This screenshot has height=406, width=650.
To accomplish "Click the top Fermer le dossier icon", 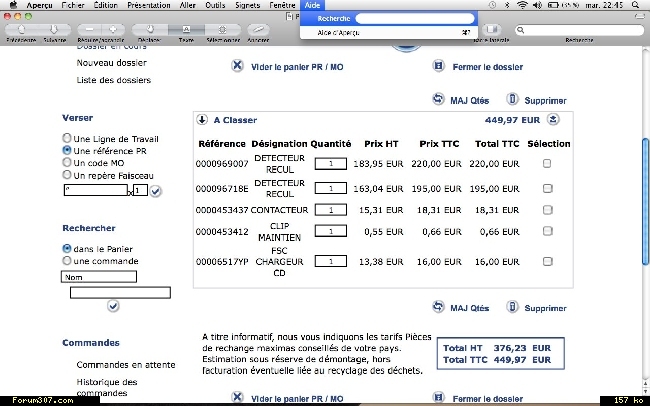I will click(x=439, y=66).
